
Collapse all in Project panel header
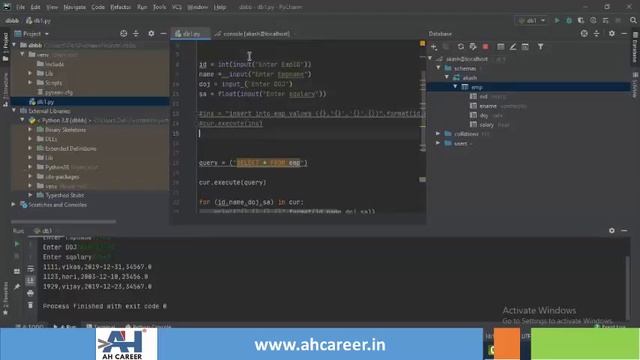tap(136, 33)
